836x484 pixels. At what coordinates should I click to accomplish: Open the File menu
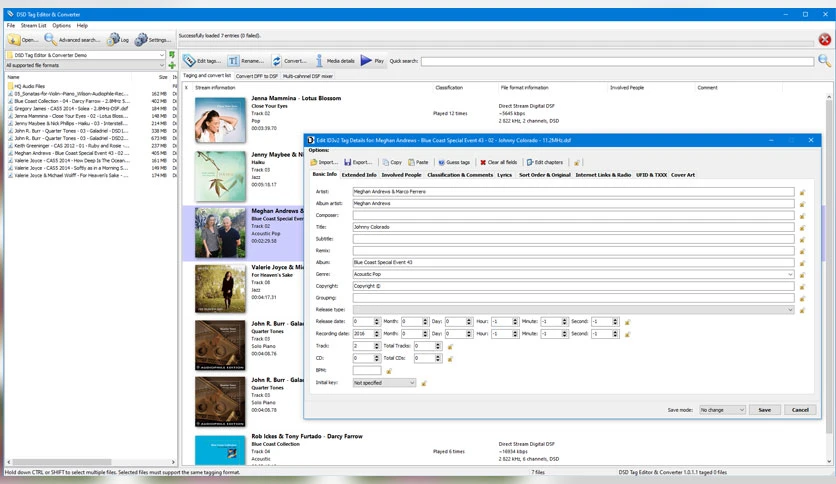[11, 26]
